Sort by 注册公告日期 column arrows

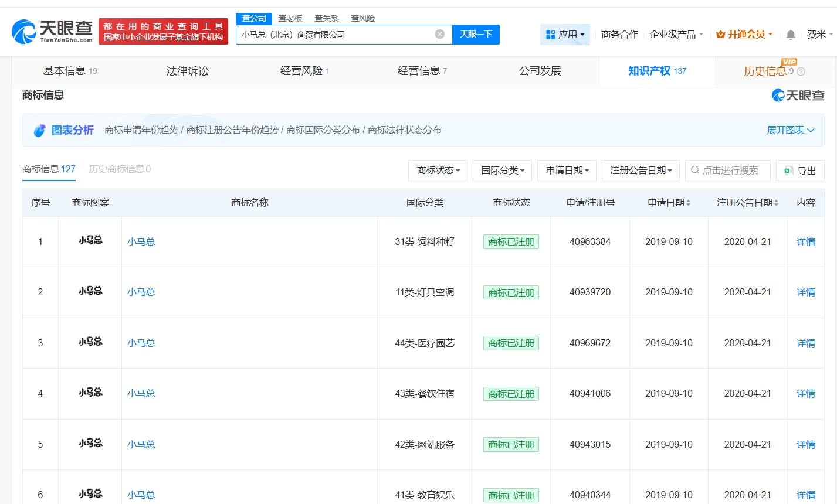pos(776,203)
